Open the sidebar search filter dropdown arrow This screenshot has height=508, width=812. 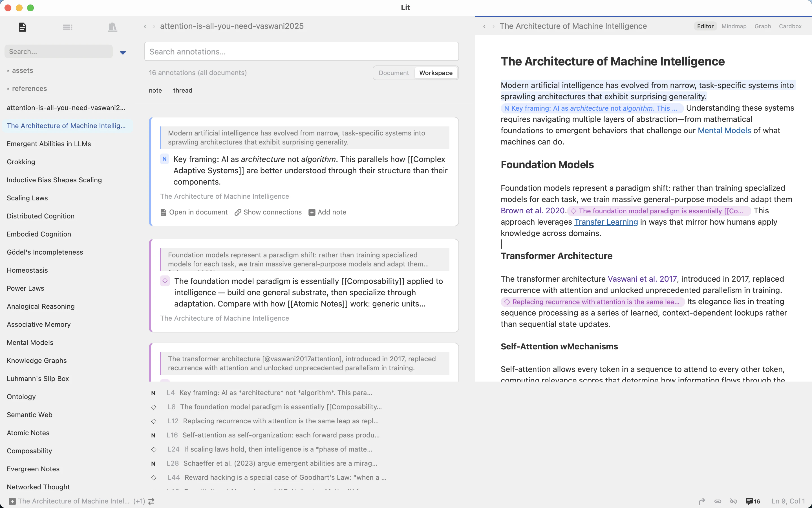coord(123,52)
